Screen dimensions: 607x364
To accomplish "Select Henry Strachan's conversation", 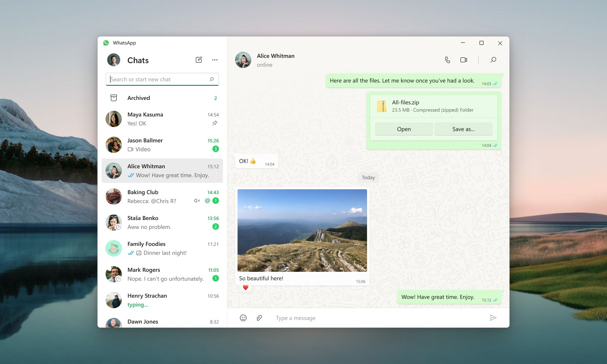I will pyautogui.click(x=162, y=300).
